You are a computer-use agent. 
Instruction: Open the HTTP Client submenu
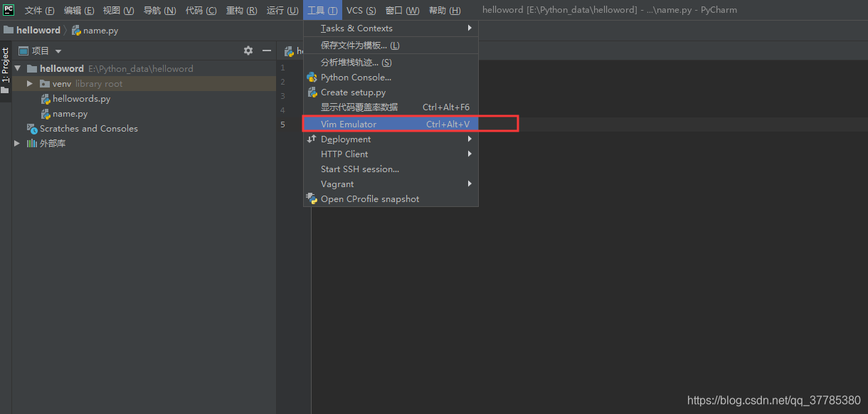[391, 154]
